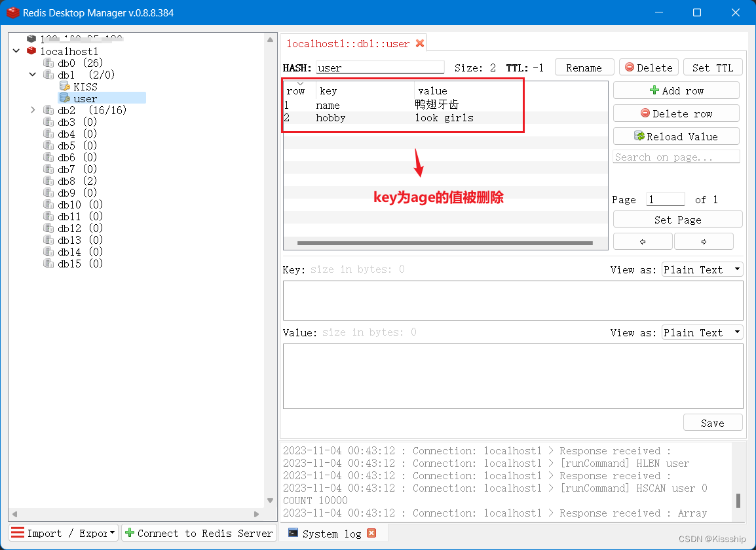Click the db1 database icon

click(x=48, y=75)
